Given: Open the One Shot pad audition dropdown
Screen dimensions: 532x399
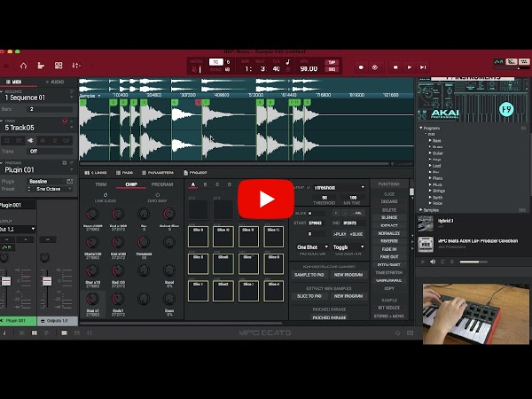Looking at the screenshot, I should pyautogui.click(x=312, y=247).
